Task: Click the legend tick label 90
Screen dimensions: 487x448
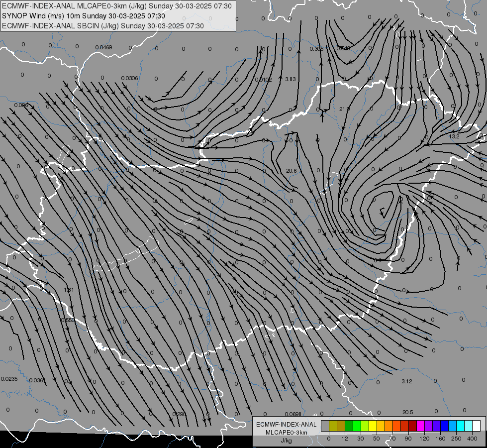Action: click(408, 439)
